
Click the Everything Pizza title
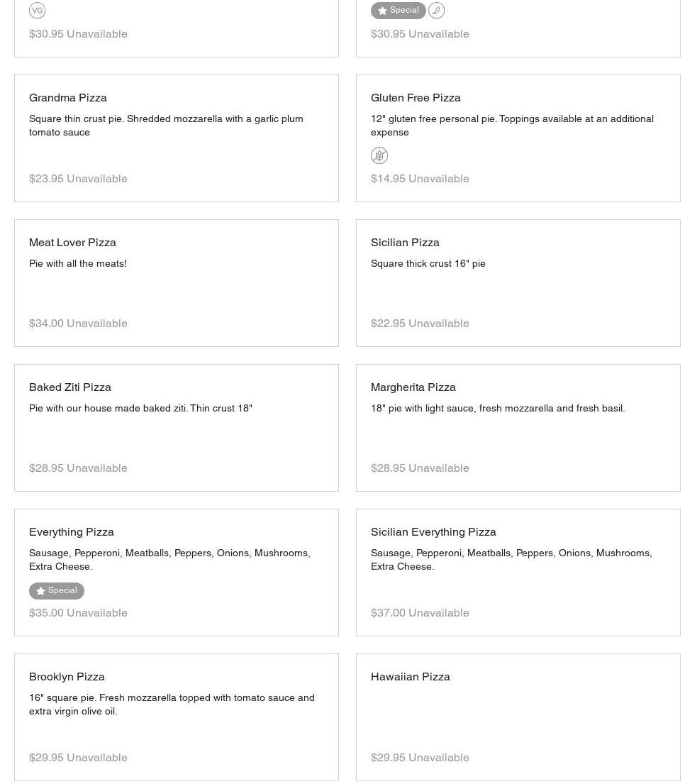(x=72, y=532)
